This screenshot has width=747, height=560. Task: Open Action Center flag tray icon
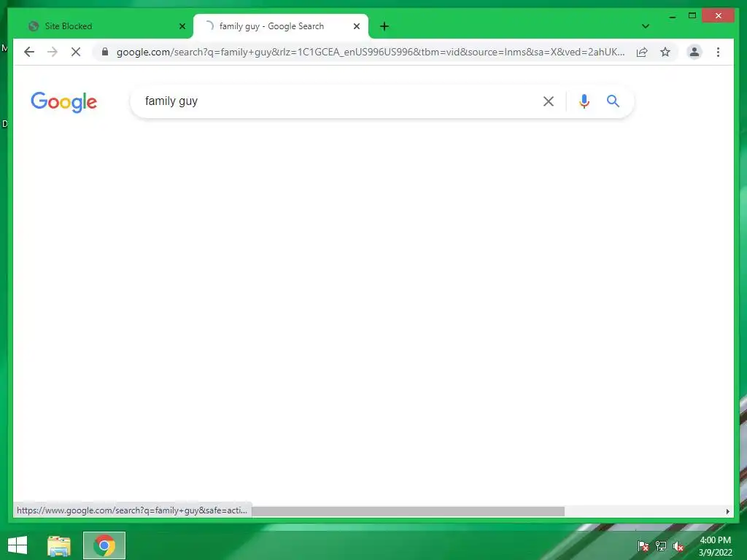(643, 546)
